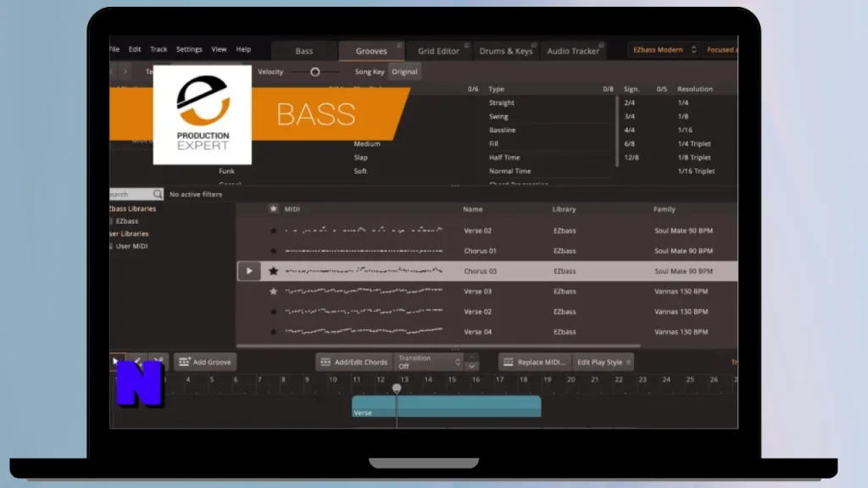This screenshot has height=488, width=868.
Task: Switch to the Audio Tracker tab
Action: pos(573,51)
